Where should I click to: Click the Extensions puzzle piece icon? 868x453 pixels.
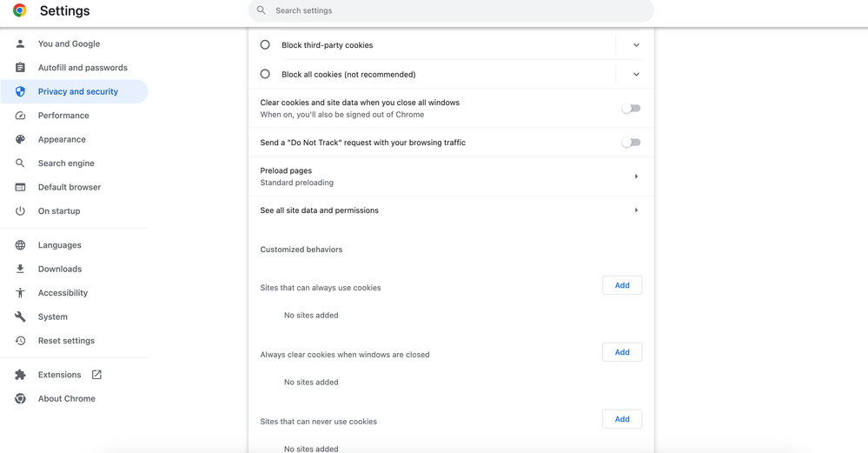click(20, 375)
